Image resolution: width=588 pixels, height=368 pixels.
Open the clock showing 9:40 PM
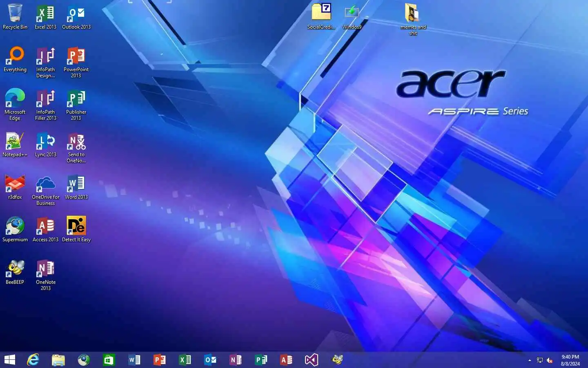tap(570, 360)
